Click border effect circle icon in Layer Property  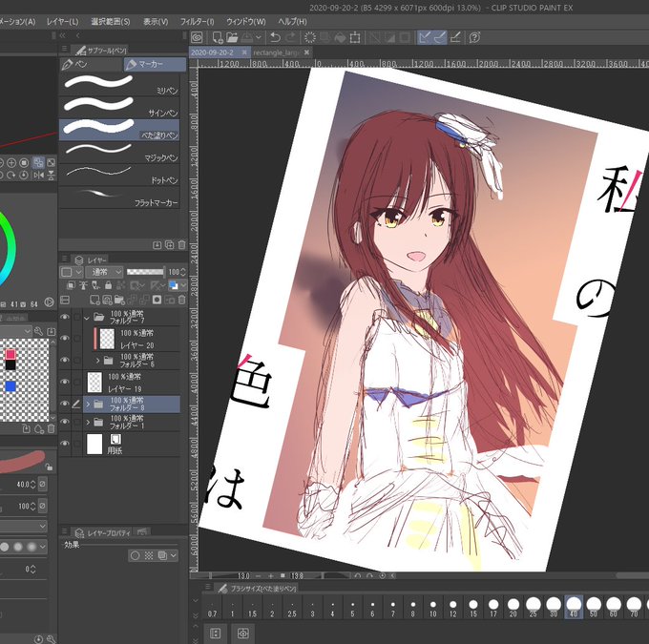point(135,555)
